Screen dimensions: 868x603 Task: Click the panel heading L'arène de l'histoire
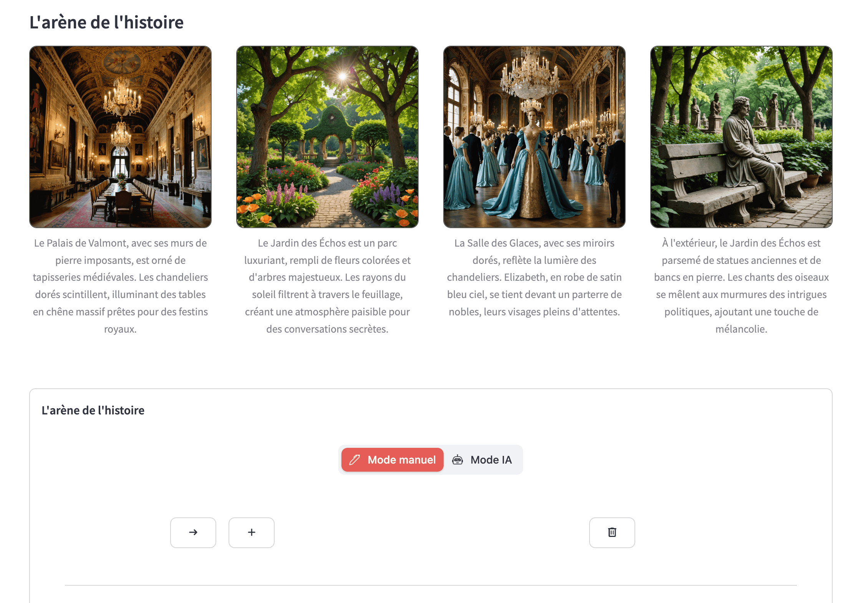(93, 410)
